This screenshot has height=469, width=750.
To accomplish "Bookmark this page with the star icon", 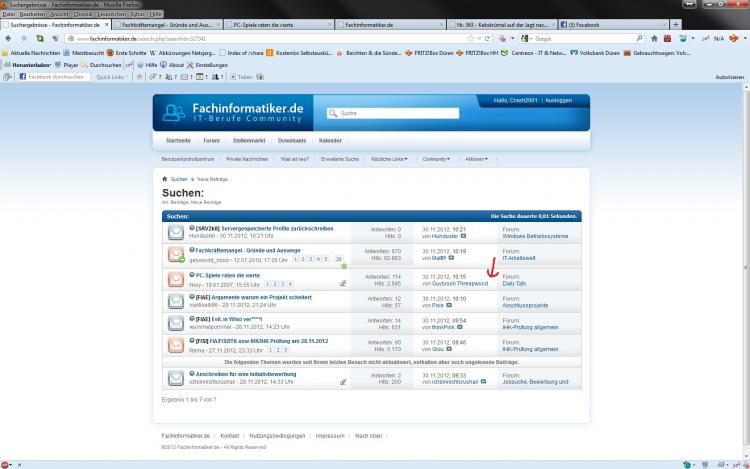I will click(471, 38).
